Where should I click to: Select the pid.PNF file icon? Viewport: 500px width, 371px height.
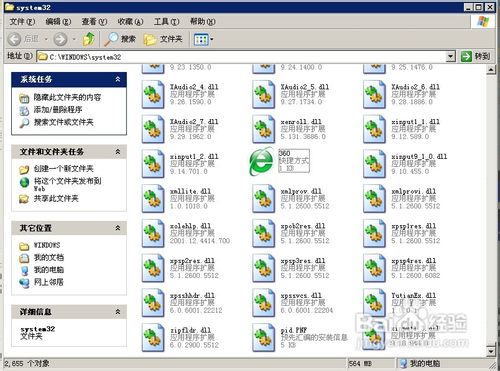pos(264,337)
